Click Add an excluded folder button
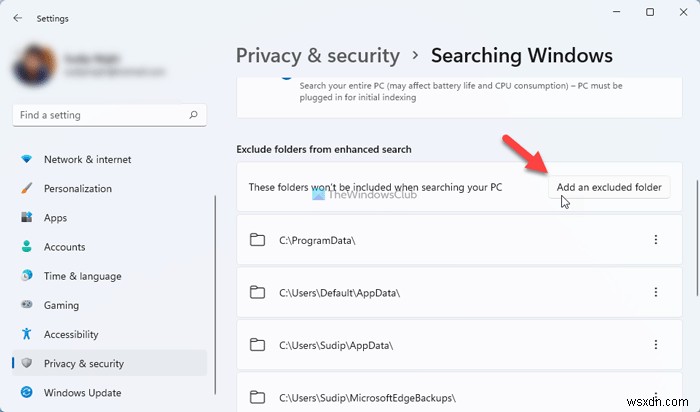Screen dimensions: 700x412 pos(610,187)
